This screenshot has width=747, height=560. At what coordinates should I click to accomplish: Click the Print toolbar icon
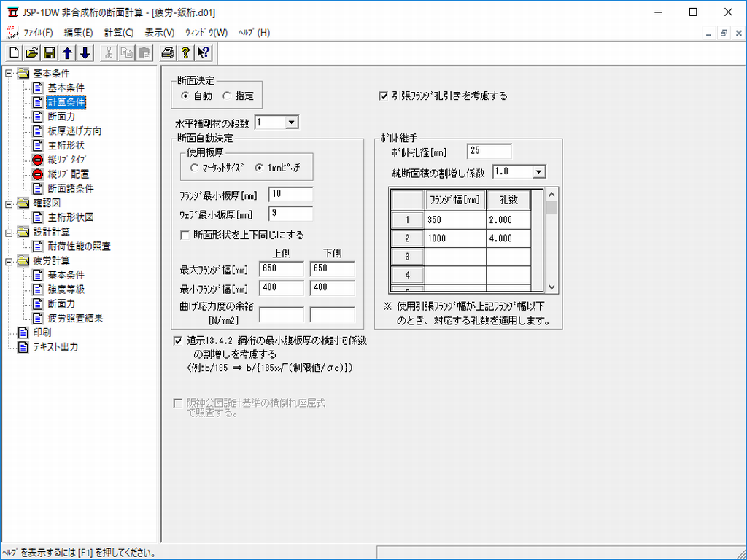coord(168,52)
